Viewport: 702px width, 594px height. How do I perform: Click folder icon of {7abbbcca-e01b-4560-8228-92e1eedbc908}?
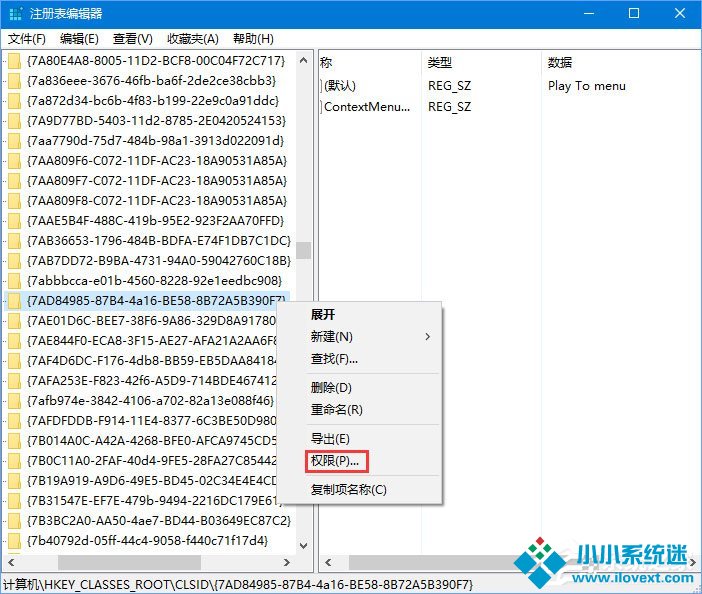click(14, 281)
